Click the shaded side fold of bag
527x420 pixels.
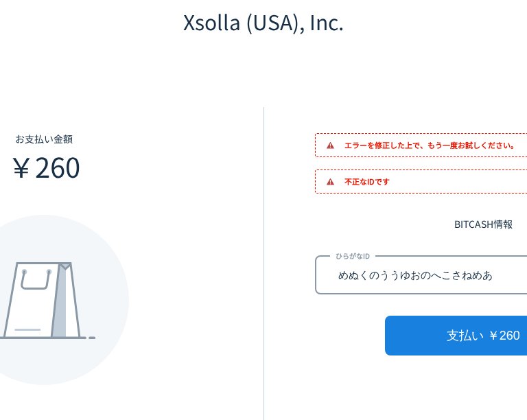[60, 305]
